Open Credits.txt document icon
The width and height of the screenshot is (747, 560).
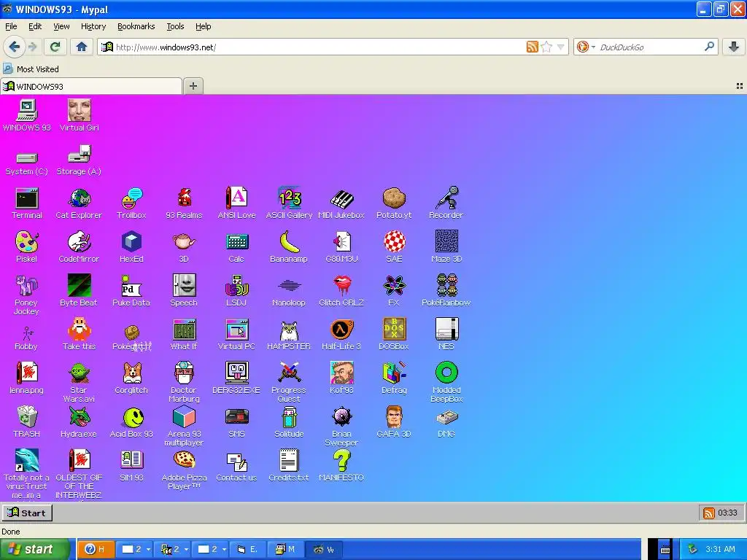(289, 465)
